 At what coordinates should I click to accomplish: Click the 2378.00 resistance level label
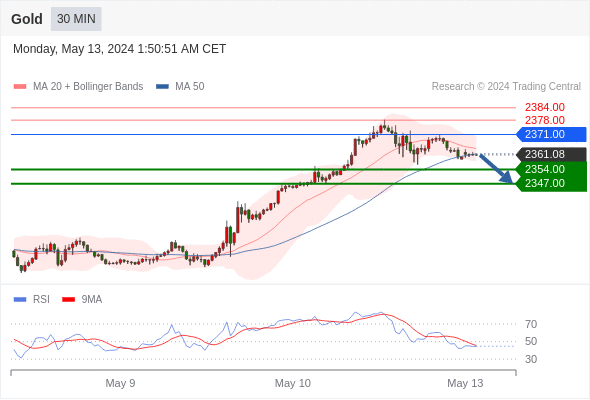(x=545, y=120)
